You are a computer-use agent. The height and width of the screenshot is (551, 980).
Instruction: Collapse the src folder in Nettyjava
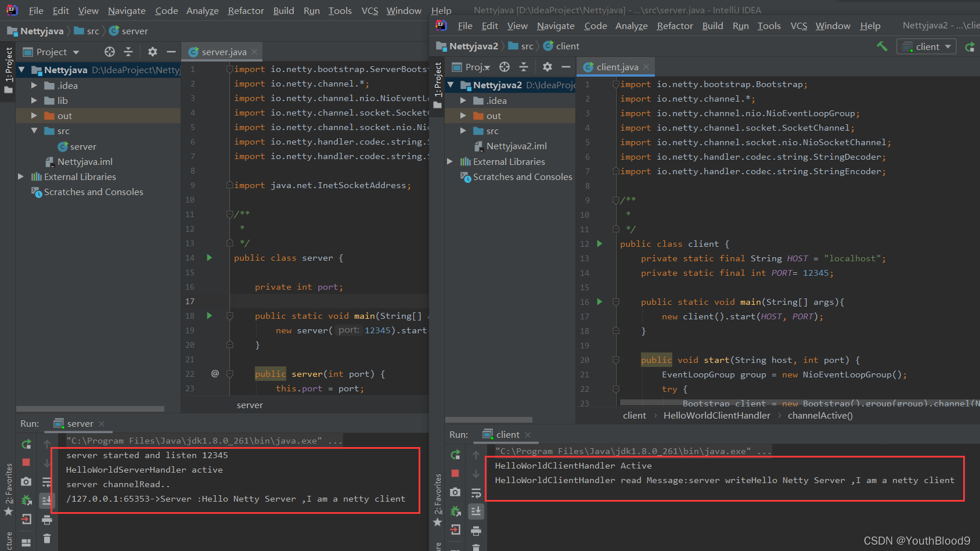point(34,131)
